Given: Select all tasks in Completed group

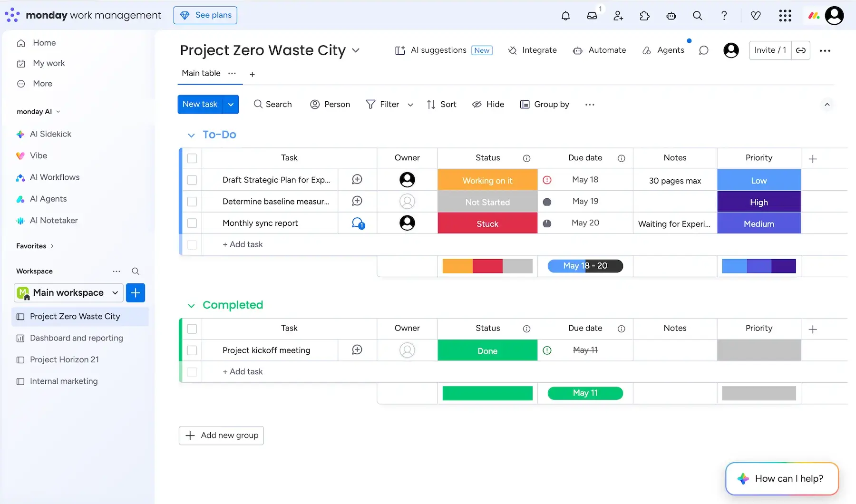Looking at the screenshot, I should [192, 329].
